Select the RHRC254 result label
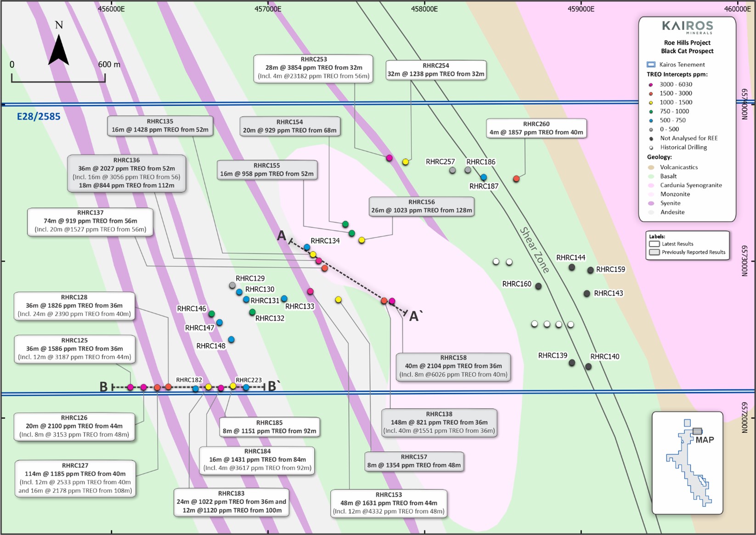 pos(436,70)
